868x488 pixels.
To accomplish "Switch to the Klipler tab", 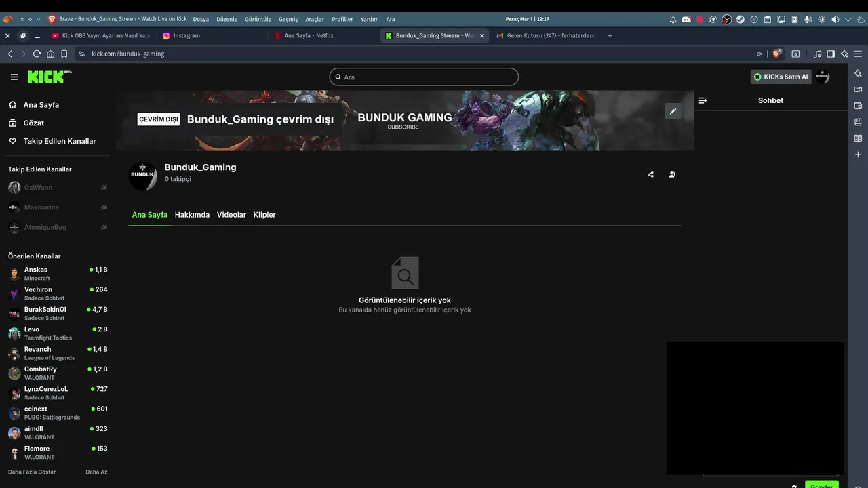I will [x=264, y=215].
